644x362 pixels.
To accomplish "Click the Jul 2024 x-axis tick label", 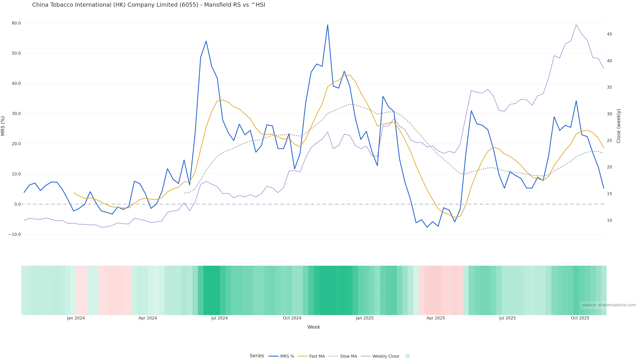I will tap(219, 318).
